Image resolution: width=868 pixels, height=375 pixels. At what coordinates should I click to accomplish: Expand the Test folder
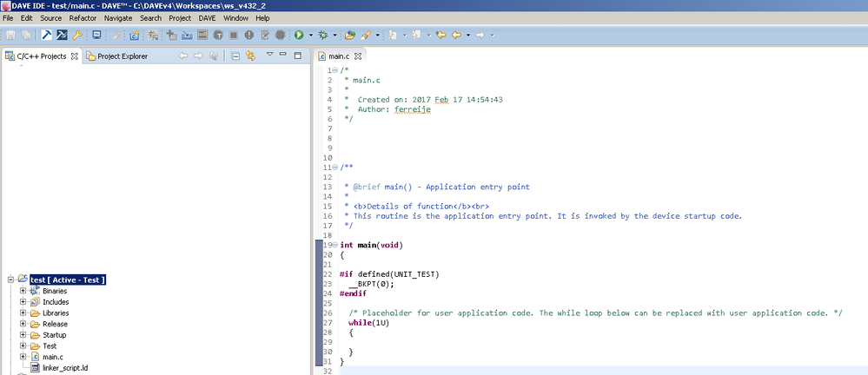[23, 345]
